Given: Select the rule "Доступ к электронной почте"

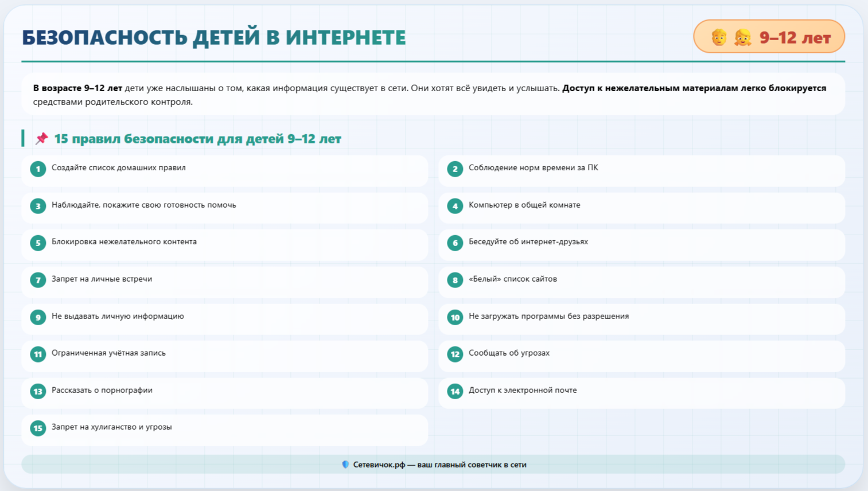Looking at the screenshot, I should tap(642, 393).
